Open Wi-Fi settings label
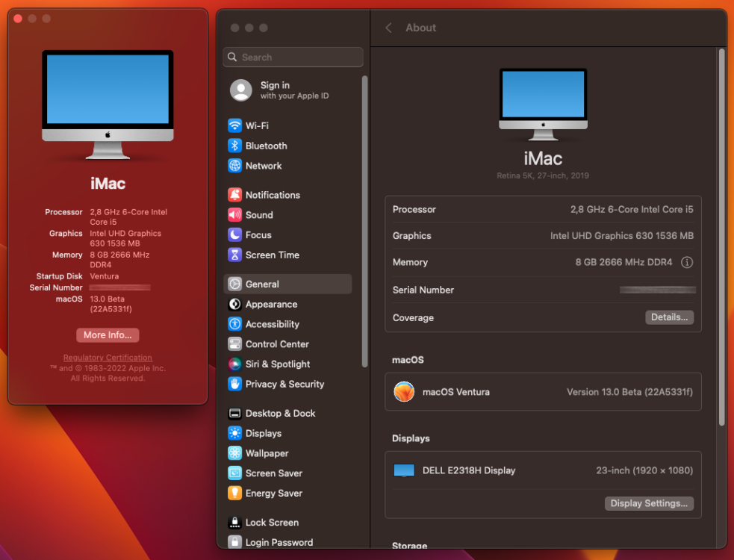 [x=257, y=125]
